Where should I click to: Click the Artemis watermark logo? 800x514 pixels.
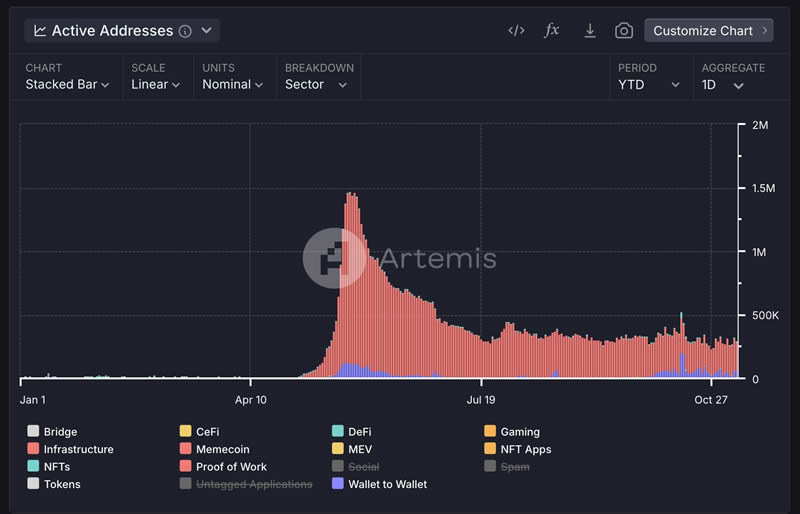tap(335, 258)
